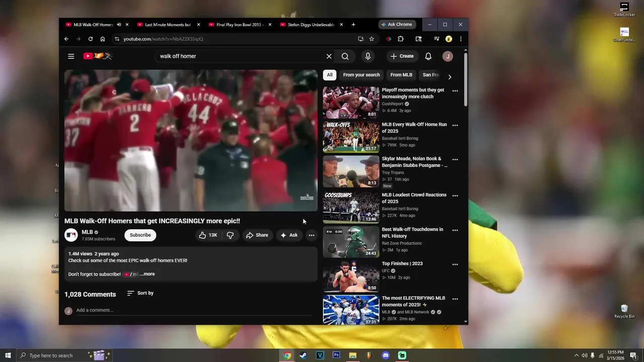Subscribe to the MLB channel
The image size is (644, 362).
click(140, 235)
